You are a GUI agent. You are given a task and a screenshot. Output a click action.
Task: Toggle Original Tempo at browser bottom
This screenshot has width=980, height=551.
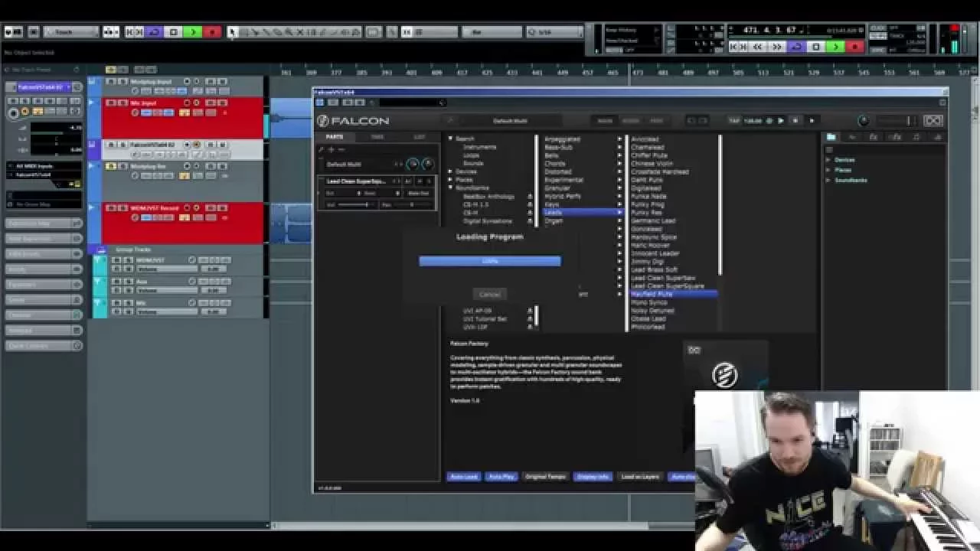coord(546,477)
